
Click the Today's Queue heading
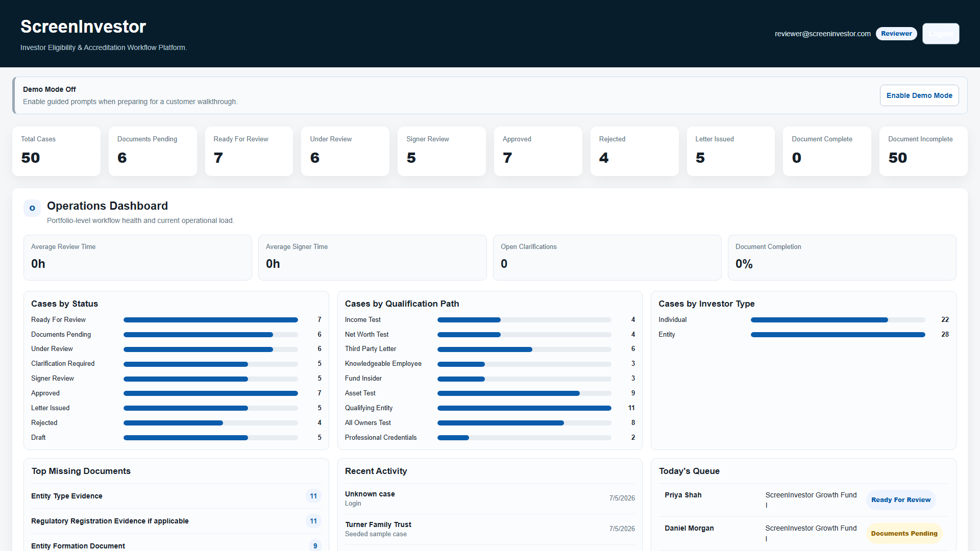[x=689, y=471]
